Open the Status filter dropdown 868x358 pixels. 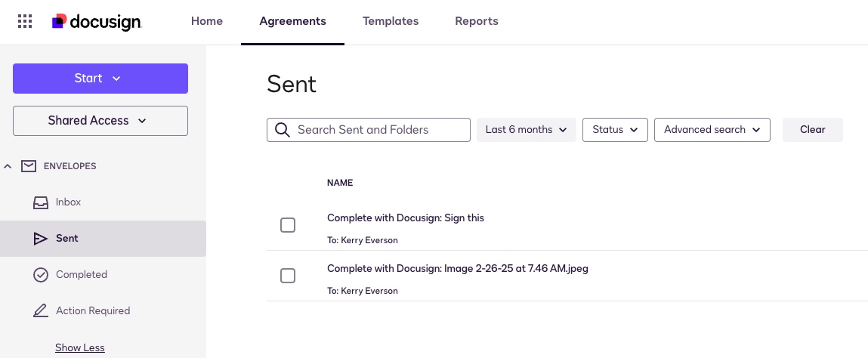click(x=615, y=130)
